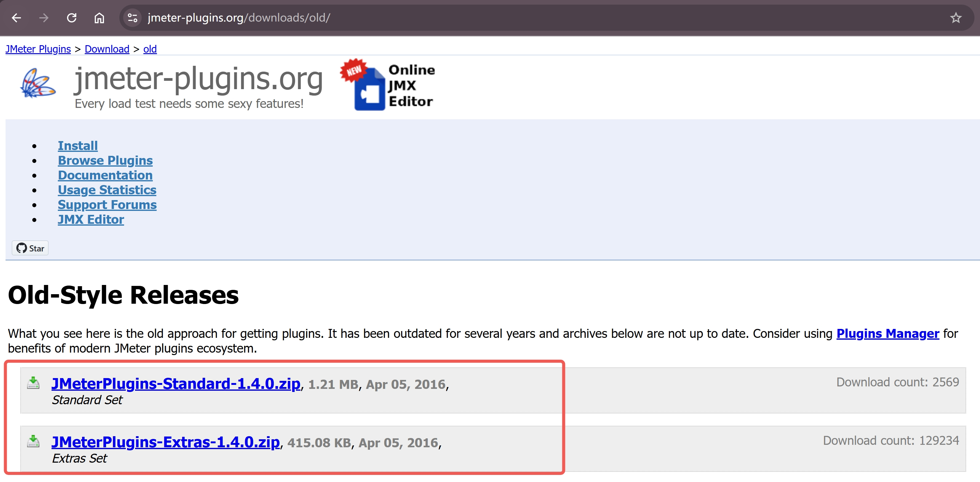The image size is (980, 482).
Task: Click the download icon for Standard-1.4.0 zip
Action: [x=34, y=383]
